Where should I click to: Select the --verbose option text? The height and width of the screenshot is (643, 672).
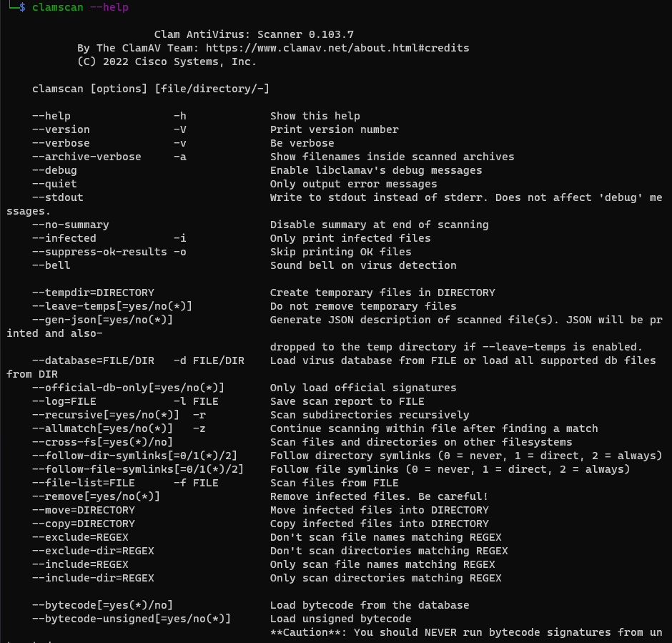(61, 143)
